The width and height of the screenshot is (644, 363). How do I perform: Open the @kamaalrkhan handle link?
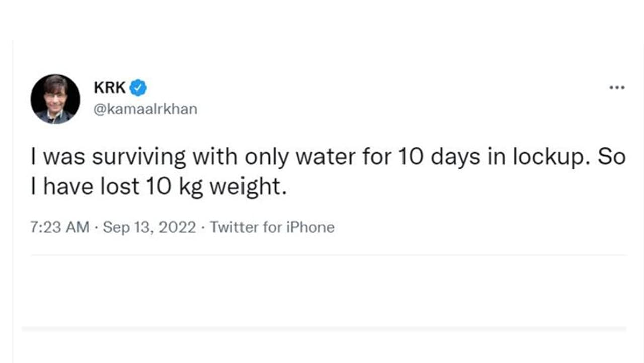coord(145,109)
